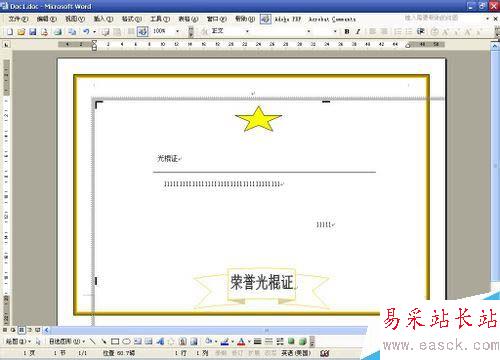500x360 pixels.
Task: Open Shadow Style options
Action: pos(291,341)
